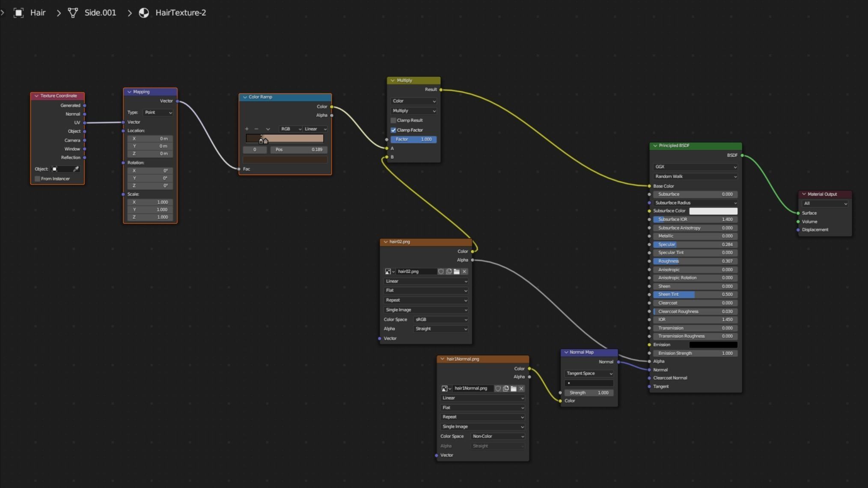This screenshot has height=488, width=868.
Task: Click Hair in the breadcrumb path
Action: [x=38, y=13]
